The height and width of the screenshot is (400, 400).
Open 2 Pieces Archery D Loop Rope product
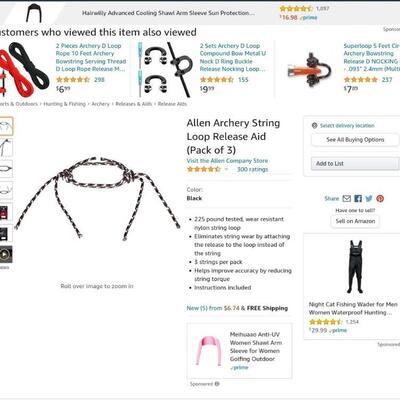pos(91,57)
